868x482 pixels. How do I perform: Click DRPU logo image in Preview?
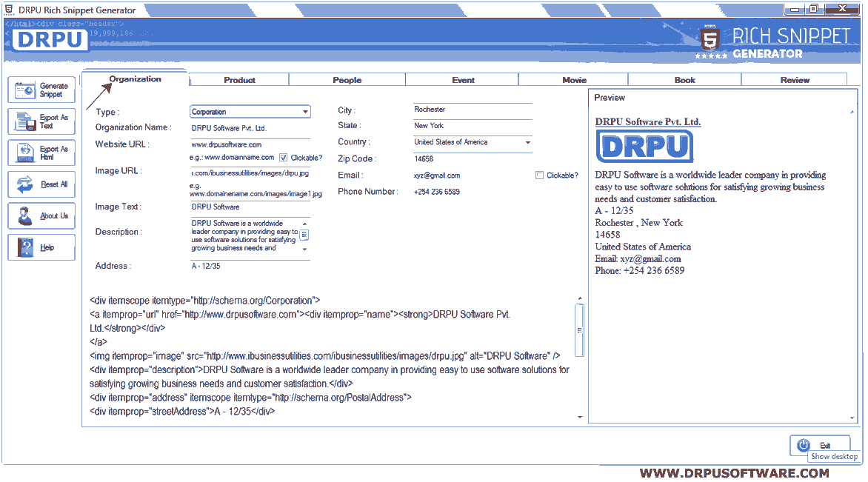(x=644, y=146)
